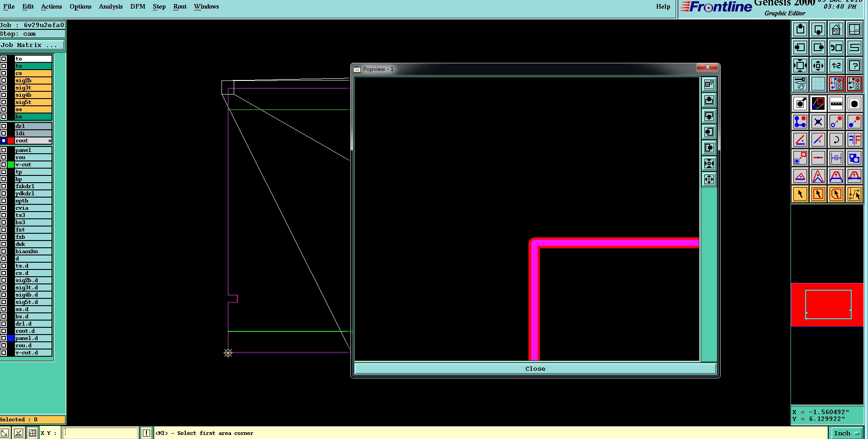The image size is (868, 439).
Task: Select the polygon area selection arrow tool
Action: [x=836, y=194]
